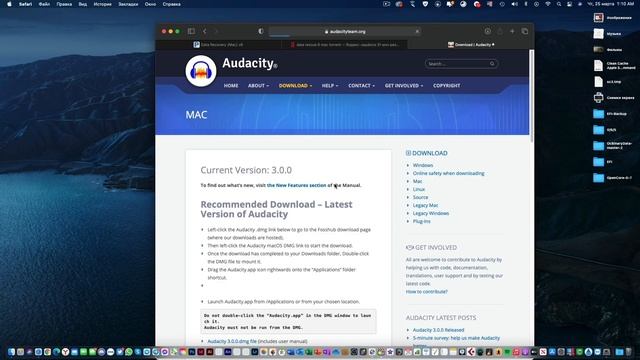Toggle Safari sidebar icon
Screen dimensions: 640x360
pos(191,31)
